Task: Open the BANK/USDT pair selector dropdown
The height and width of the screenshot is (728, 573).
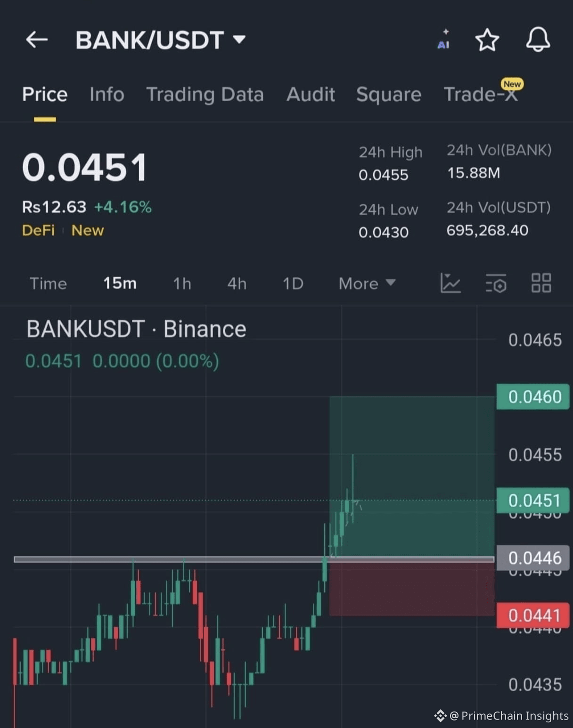Action: click(161, 40)
